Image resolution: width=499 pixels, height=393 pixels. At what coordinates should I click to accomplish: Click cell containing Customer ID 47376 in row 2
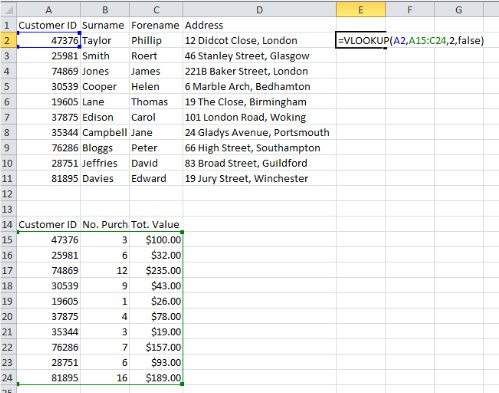tap(49, 40)
